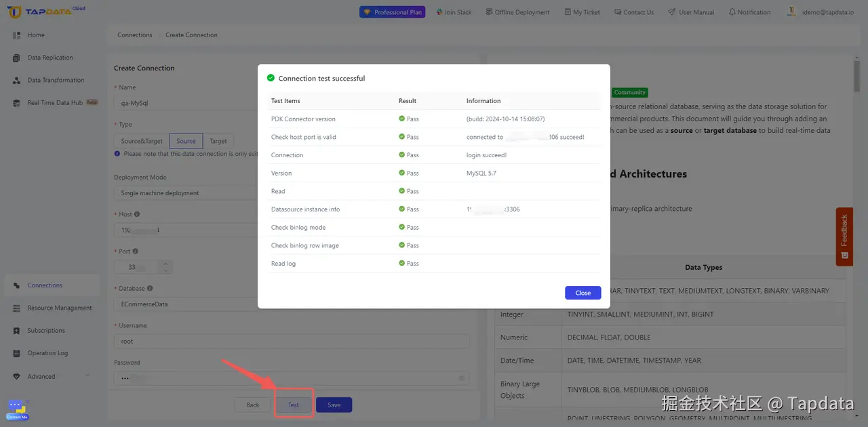This screenshot has width=868, height=427.
Task: Click the Check host port pass icon
Action: pyautogui.click(x=402, y=137)
